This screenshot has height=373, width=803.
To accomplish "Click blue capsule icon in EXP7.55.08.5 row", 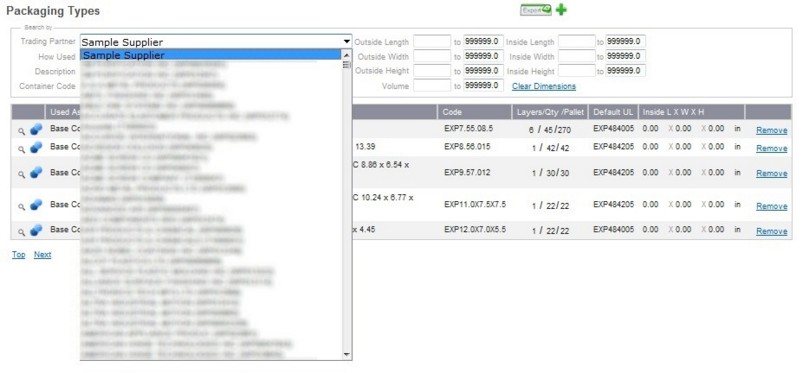I will (36, 130).
